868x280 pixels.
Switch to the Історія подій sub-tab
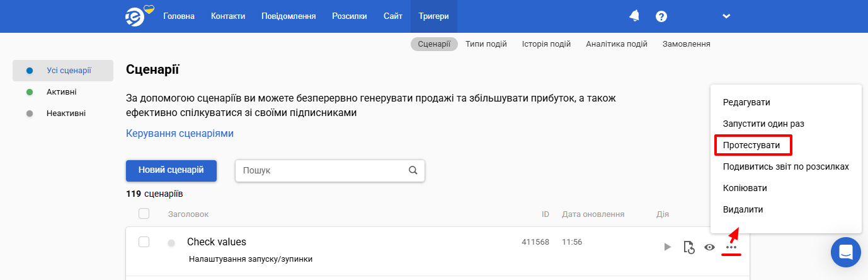pyautogui.click(x=546, y=44)
